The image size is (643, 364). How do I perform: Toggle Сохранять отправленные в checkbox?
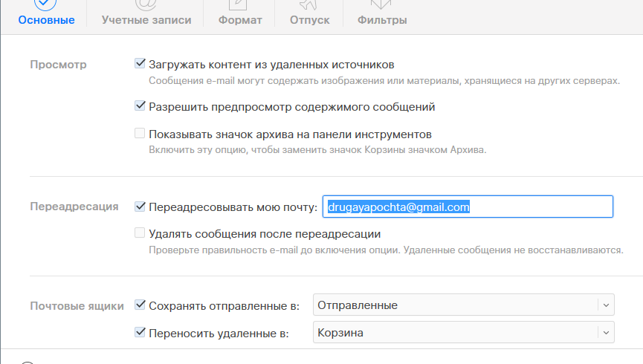tap(140, 305)
